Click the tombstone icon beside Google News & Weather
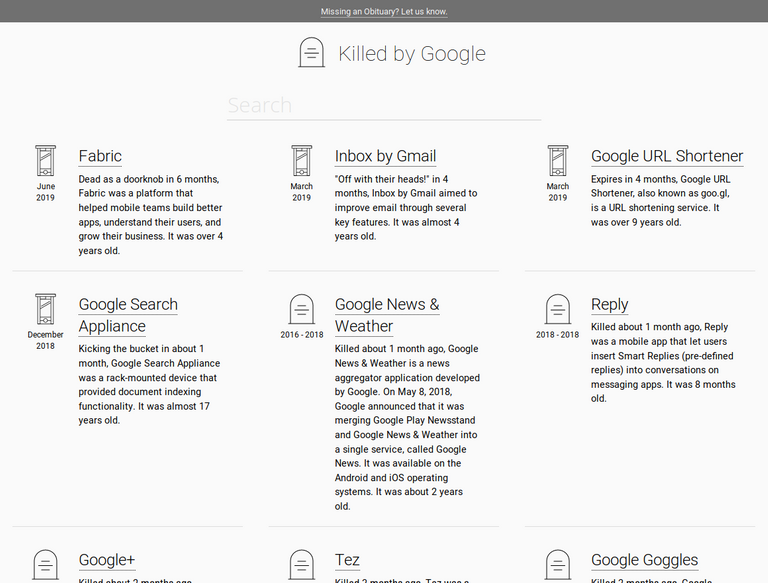The width and height of the screenshot is (768, 583). 302,309
